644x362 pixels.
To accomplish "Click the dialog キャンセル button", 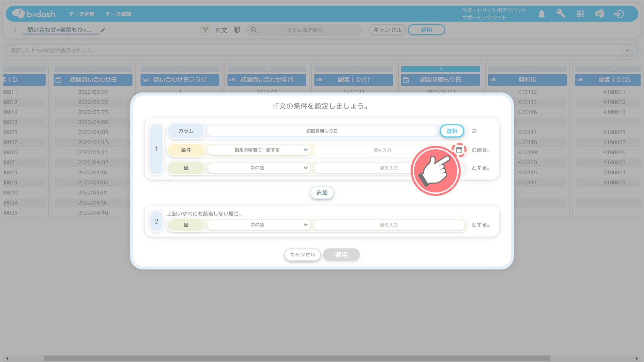I will pos(302,255).
